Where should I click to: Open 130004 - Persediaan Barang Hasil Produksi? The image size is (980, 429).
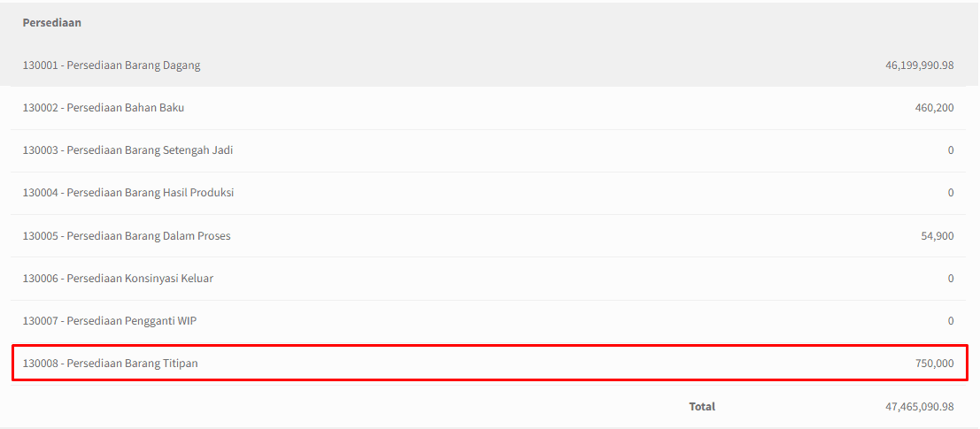(128, 192)
